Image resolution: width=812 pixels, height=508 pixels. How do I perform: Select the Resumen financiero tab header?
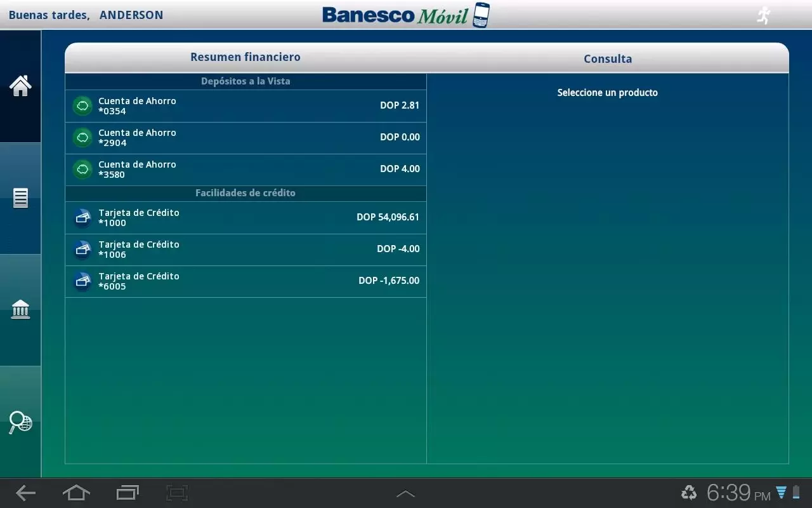coord(246,57)
